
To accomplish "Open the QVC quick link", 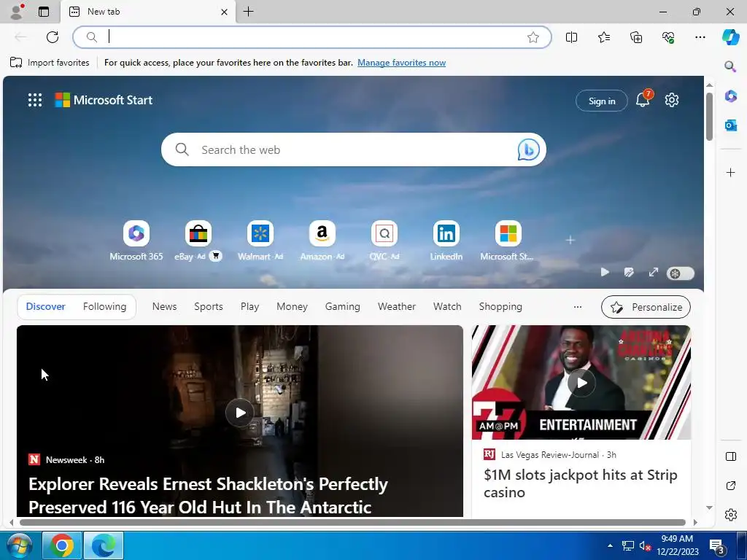I will click(384, 241).
